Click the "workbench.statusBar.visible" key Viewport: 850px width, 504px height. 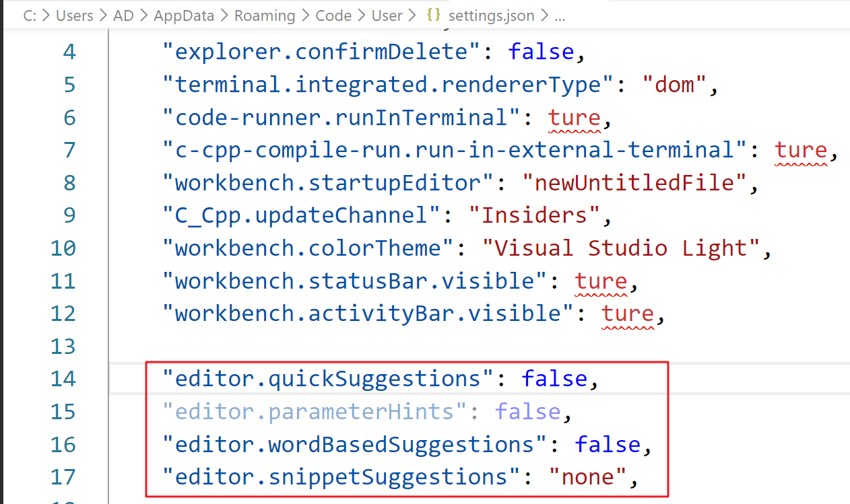(x=355, y=281)
